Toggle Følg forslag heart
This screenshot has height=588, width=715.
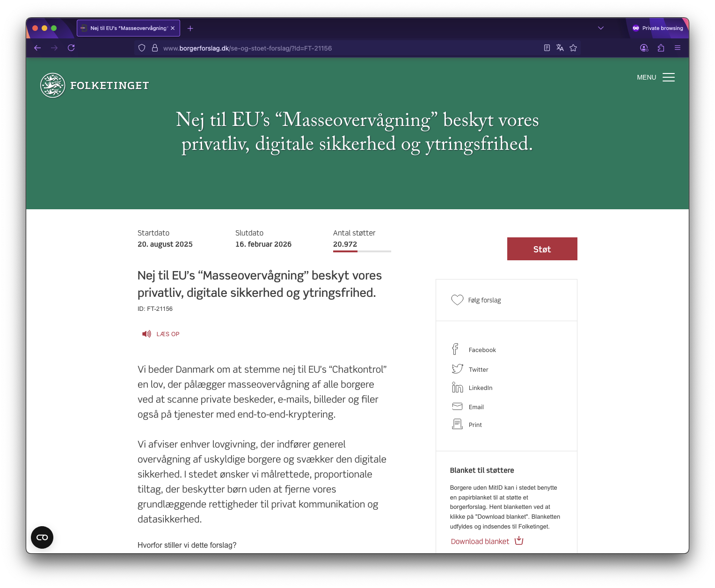click(x=457, y=300)
